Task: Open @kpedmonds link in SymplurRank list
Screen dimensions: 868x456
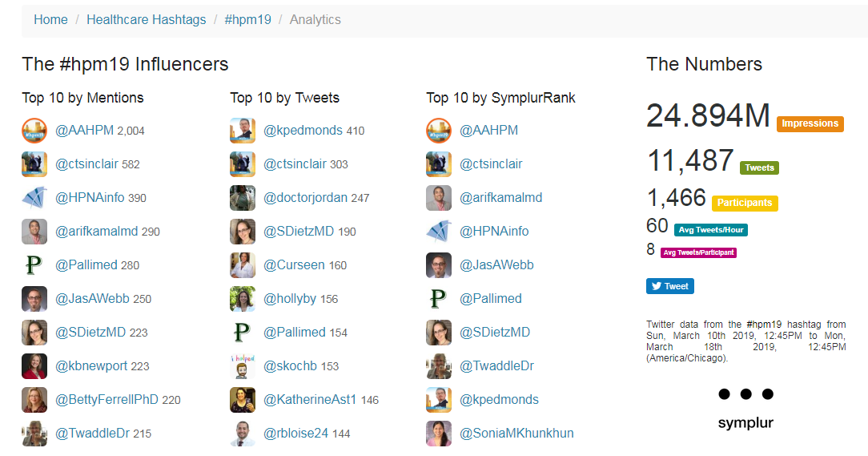Action: point(499,399)
